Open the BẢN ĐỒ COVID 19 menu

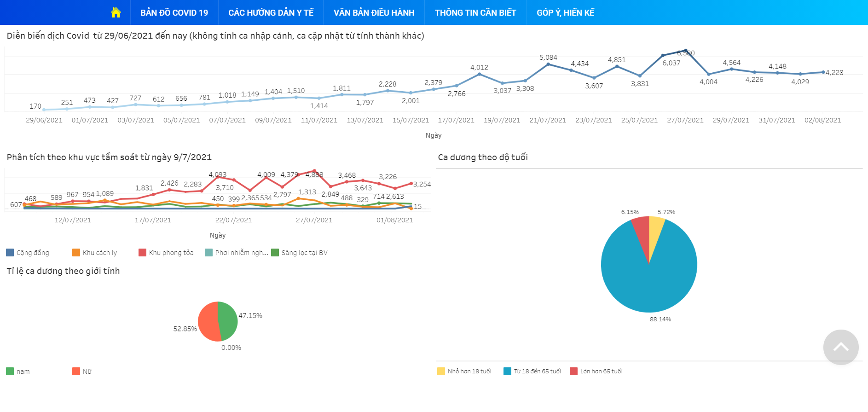coord(174,12)
